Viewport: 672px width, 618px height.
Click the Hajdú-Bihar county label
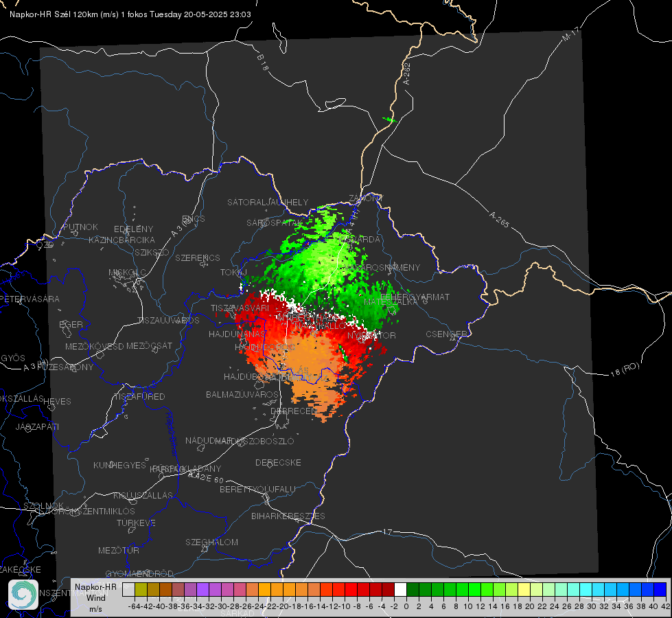click(x=172, y=434)
